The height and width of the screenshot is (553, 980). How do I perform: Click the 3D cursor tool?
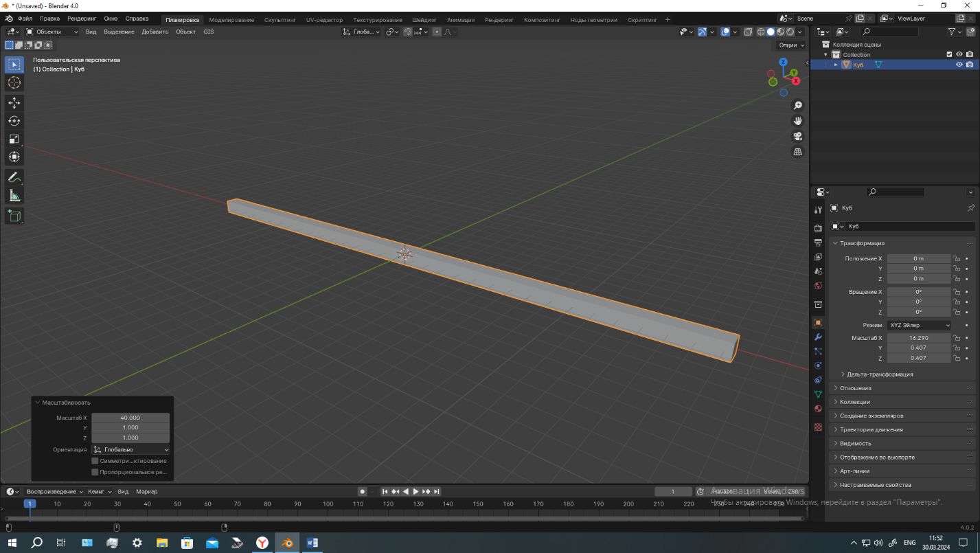click(14, 82)
